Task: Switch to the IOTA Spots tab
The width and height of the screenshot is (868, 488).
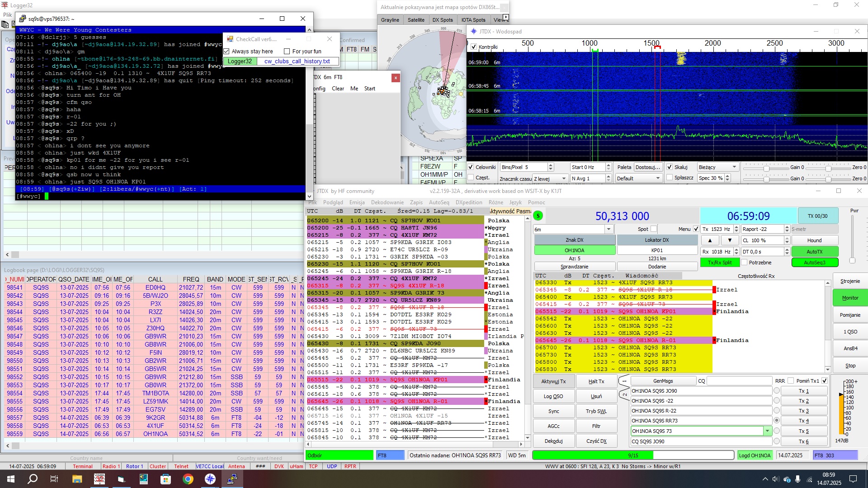Action: pyautogui.click(x=473, y=20)
